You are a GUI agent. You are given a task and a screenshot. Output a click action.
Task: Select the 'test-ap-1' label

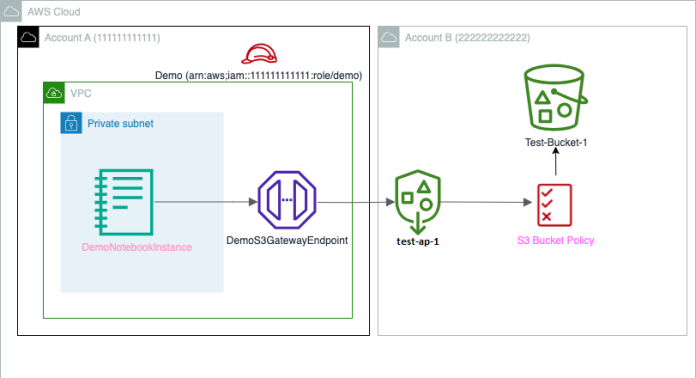pyautogui.click(x=418, y=241)
